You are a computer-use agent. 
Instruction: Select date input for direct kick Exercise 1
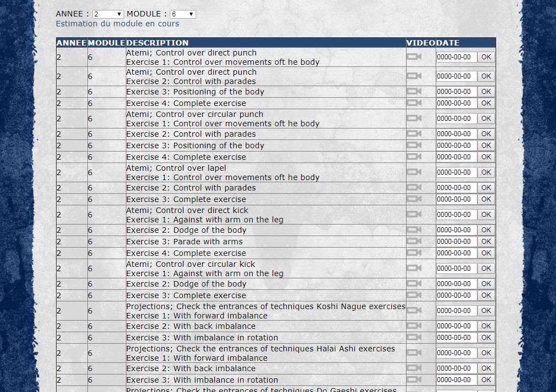pos(456,215)
